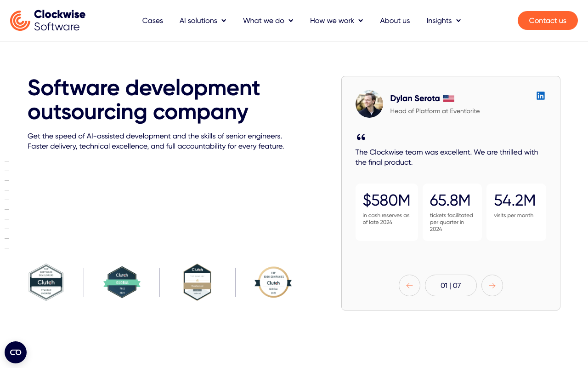Click the United States flag icon
Viewport: 588px width, 368px height.
click(x=449, y=98)
